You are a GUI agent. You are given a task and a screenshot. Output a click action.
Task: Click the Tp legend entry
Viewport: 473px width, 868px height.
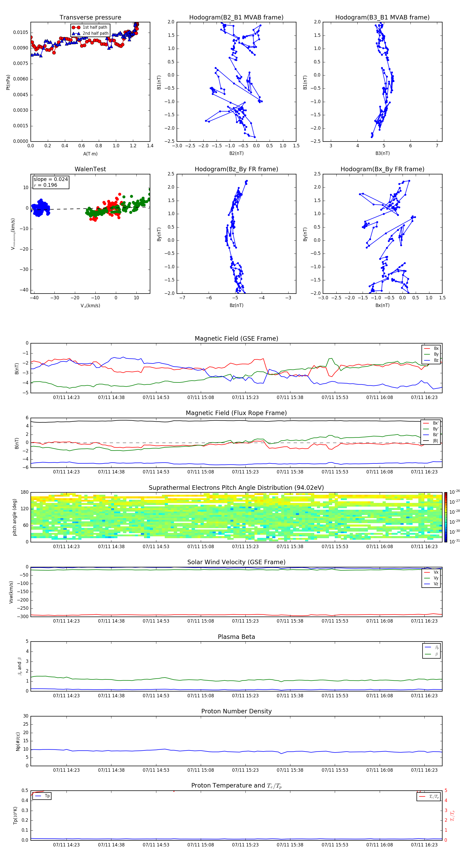pos(42,796)
